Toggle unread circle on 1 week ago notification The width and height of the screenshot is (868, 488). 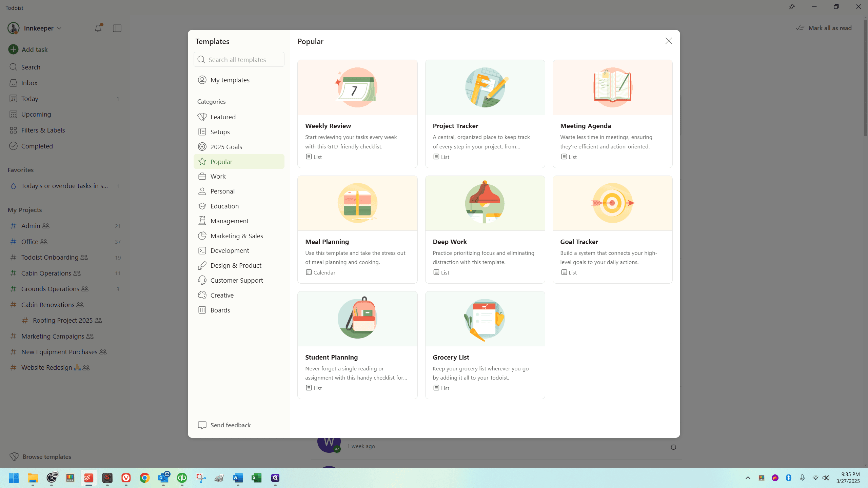[673, 447]
